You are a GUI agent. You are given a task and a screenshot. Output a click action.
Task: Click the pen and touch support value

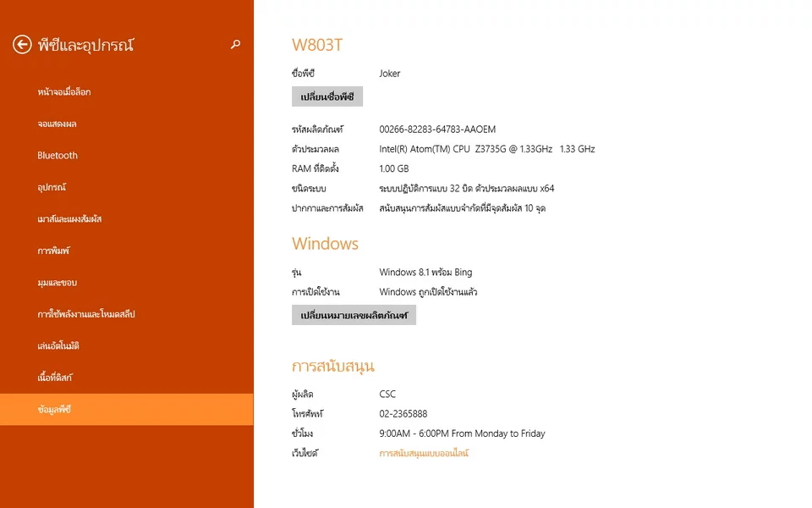(462, 208)
